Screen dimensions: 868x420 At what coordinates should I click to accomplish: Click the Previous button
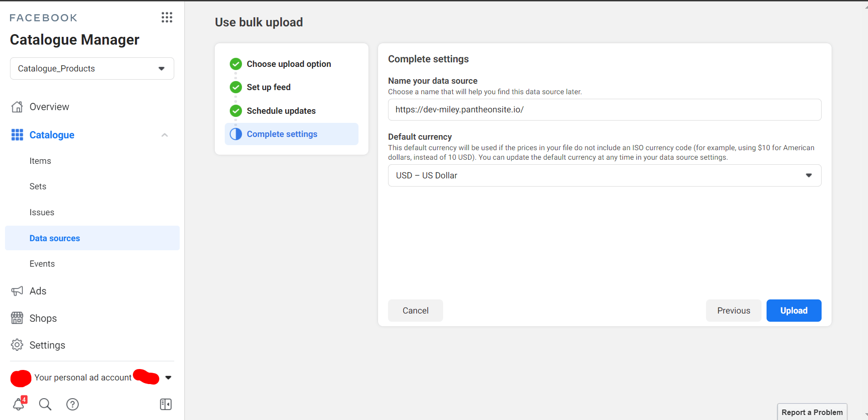(x=733, y=311)
